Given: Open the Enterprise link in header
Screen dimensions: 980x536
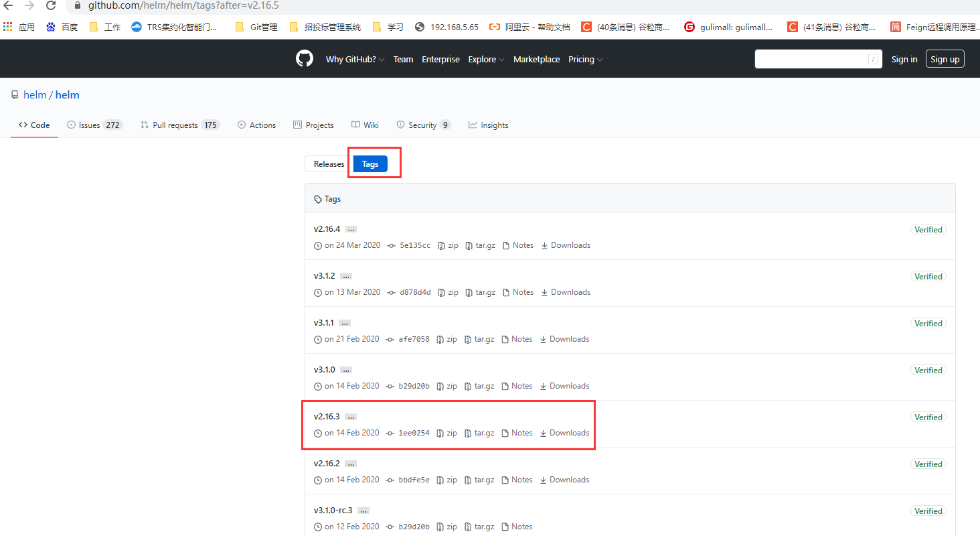Looking at the screenshot, I should tap(440, 60).
